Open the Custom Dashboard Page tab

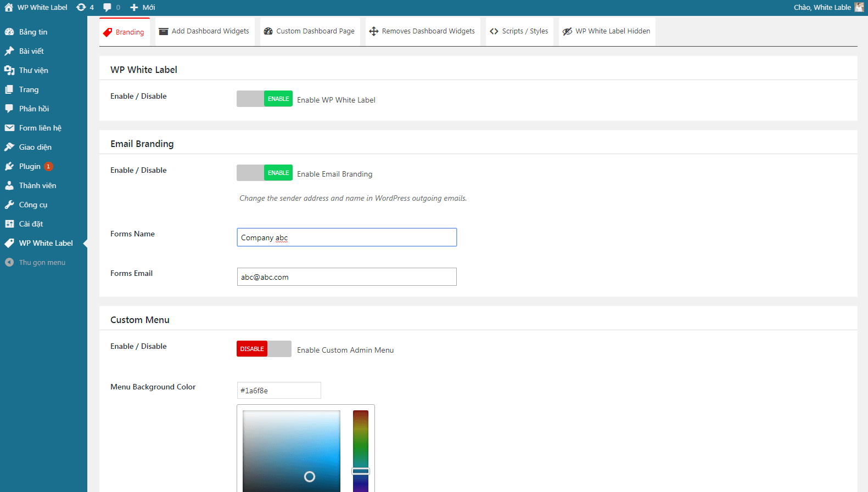(310, 32)
